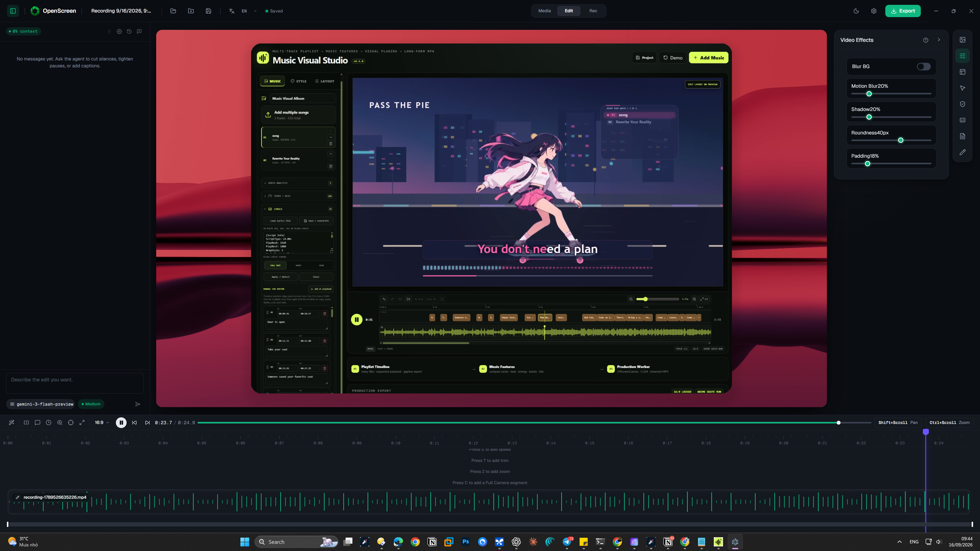Screen dimensions: 980x551
Task: Adjust the Motion Blur slider
Action: click(x=891, y=94)
